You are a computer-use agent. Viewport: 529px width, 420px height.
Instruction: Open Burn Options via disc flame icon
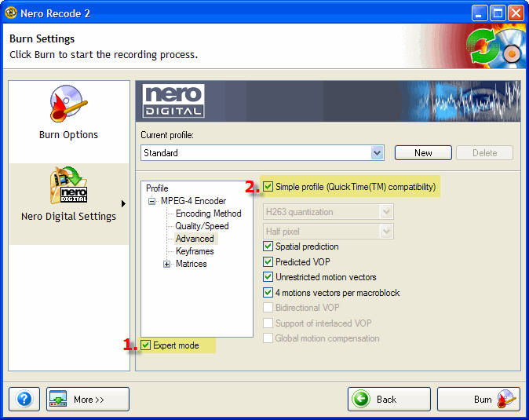click(69, 104)
